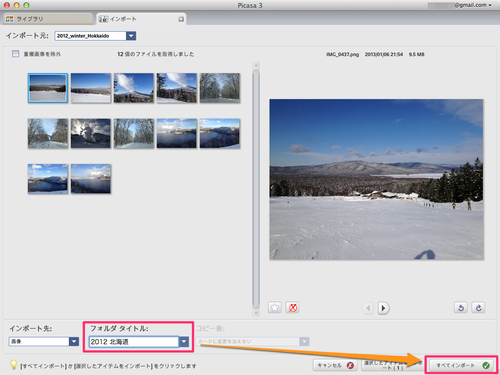Select fifth thumbnail in first row
Image resolution: width=500 pixels, height=375 pixels.
(220, 88)
